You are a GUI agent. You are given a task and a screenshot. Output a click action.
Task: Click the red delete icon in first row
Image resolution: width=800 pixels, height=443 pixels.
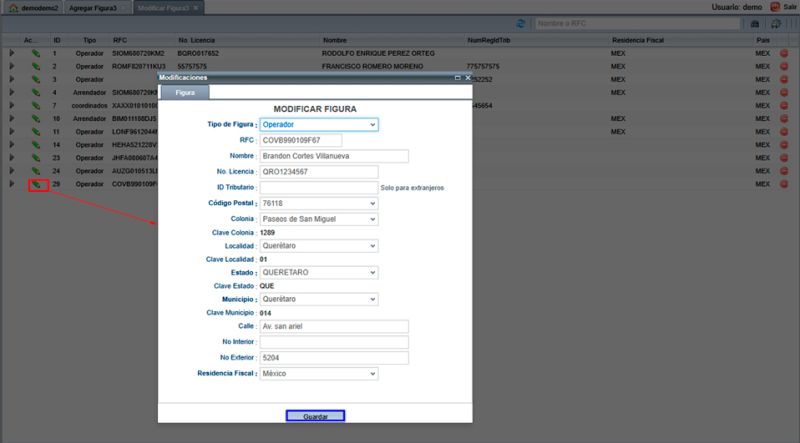pos(784,52)
